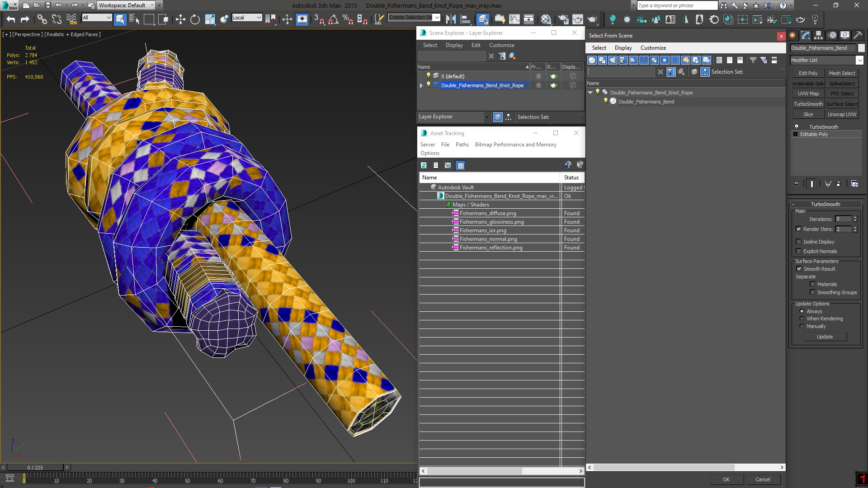
Task: Select the Select and Move tool
Action: point(180,19)
